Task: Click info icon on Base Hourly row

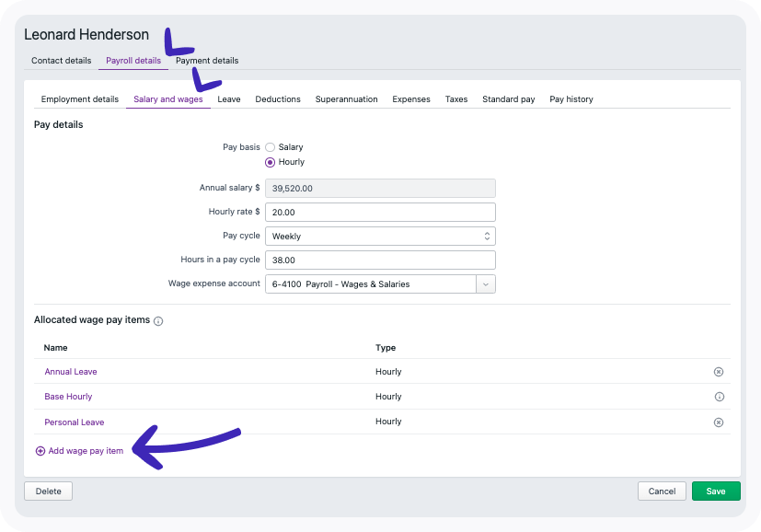Action: coord(719,397)
